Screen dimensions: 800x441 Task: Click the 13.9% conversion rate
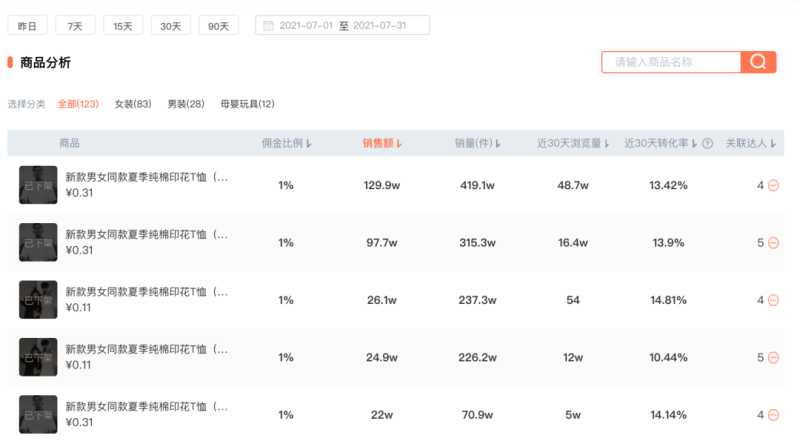click(x=668, y=243)
